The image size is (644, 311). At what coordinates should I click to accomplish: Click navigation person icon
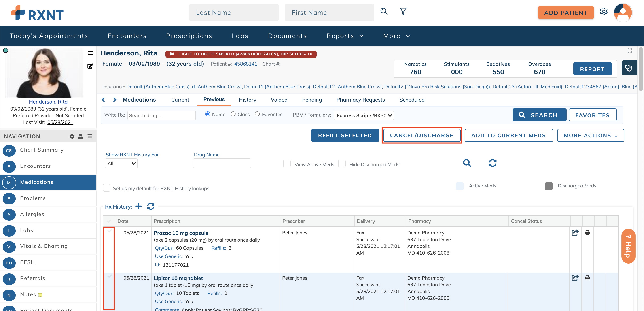[80, 136]
